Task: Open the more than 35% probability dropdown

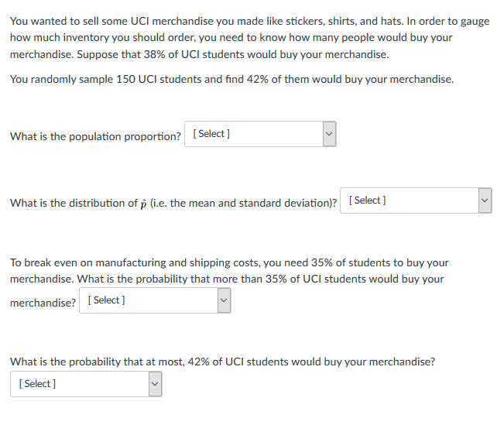Action: (155, 300)
